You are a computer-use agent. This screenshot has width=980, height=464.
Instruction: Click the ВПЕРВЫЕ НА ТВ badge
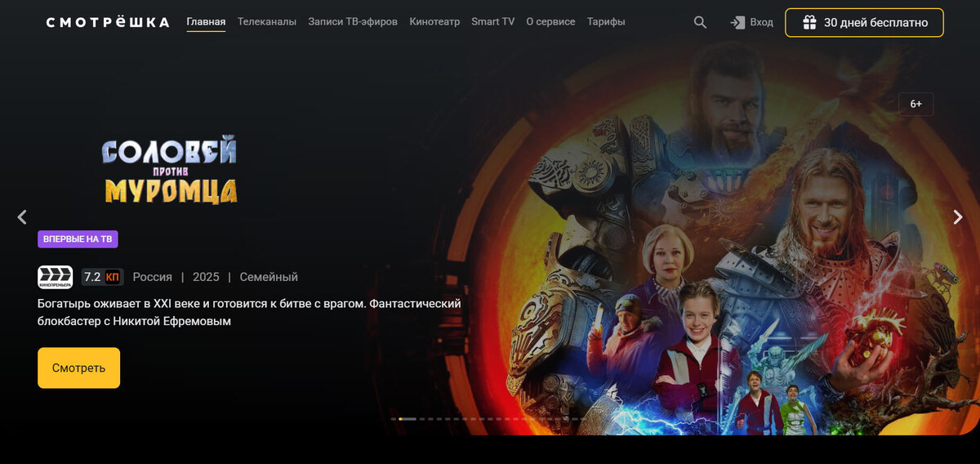coord(78,239)
